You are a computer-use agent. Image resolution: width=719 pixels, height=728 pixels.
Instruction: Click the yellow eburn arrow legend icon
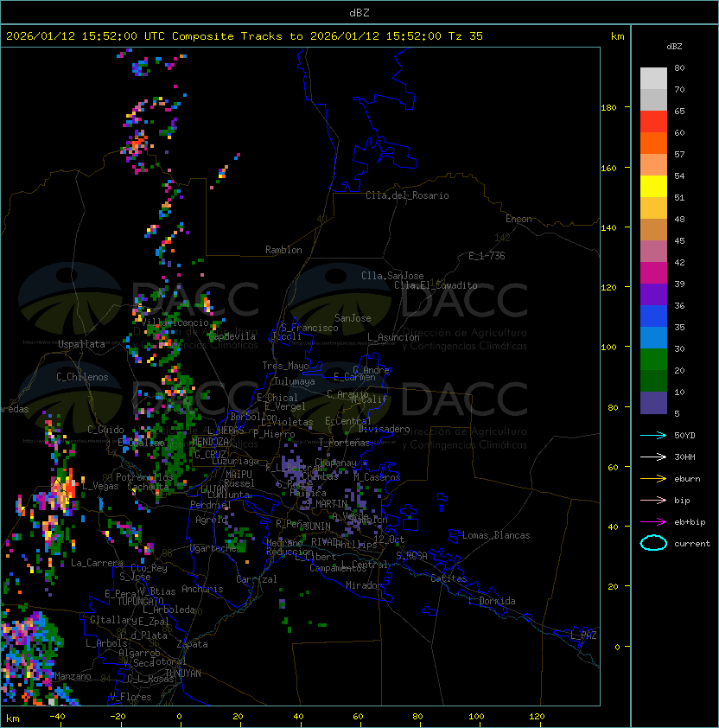coord(653,479)
